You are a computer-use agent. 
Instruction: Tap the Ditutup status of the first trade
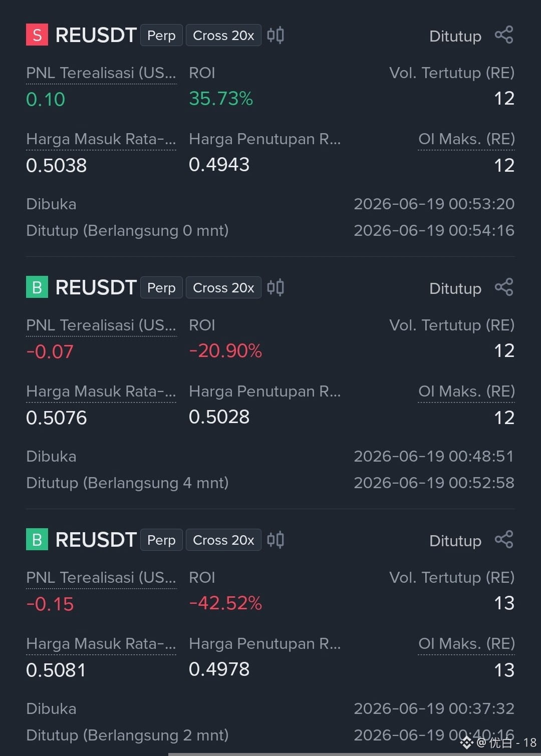click(x=455, y=36)
